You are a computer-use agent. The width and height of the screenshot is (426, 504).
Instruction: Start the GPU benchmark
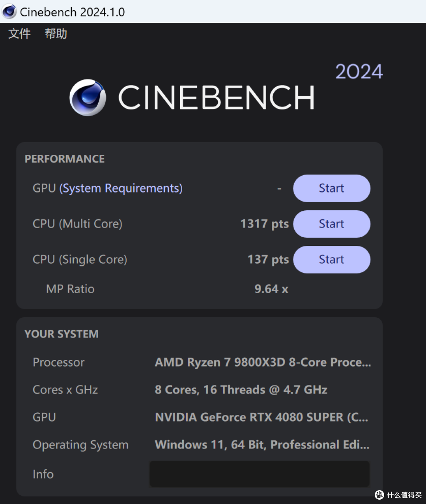click(331, 188)
